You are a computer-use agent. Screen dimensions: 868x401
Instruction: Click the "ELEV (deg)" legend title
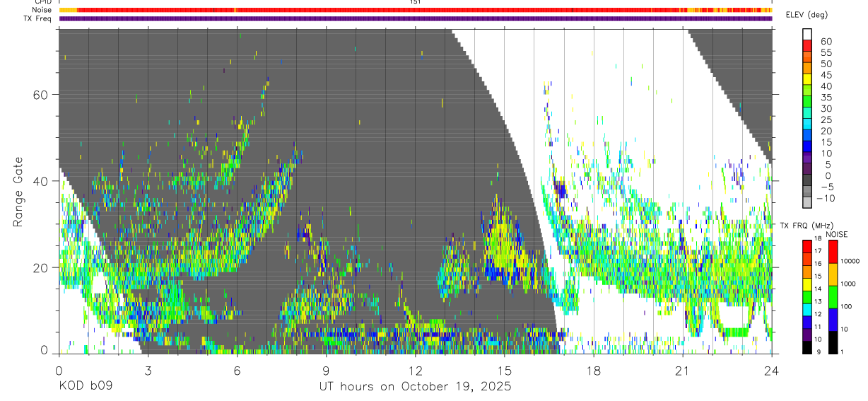[807, 15]
